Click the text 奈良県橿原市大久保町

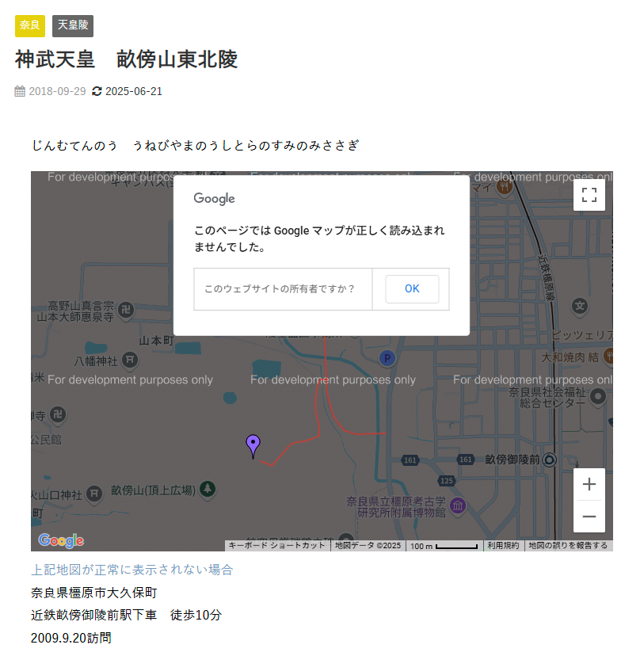point(94,593)
